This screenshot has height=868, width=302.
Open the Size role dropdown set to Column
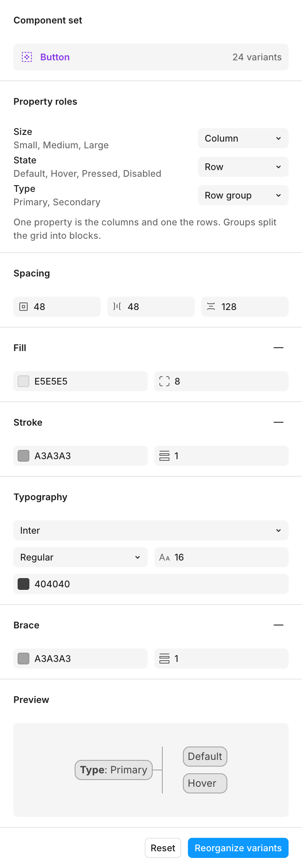(x=243, y=138)
